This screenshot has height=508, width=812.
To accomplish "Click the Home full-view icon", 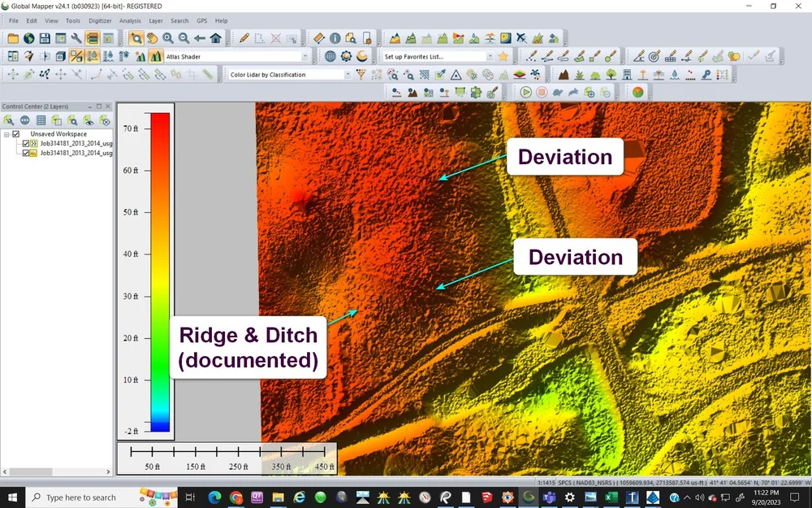I will (215, 38).
